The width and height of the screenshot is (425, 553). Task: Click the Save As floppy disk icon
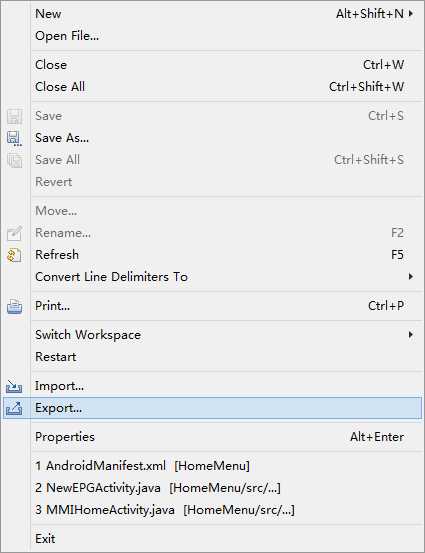point(14,138)
